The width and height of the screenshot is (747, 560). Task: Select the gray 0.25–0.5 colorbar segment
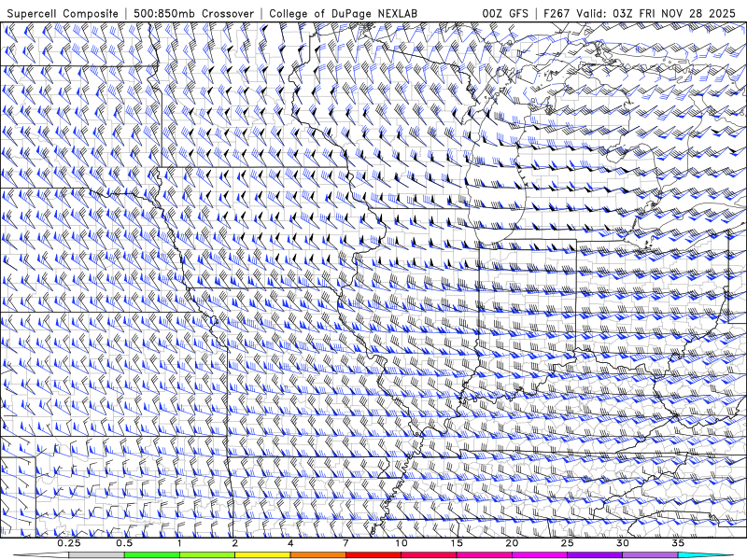(96, 555)
